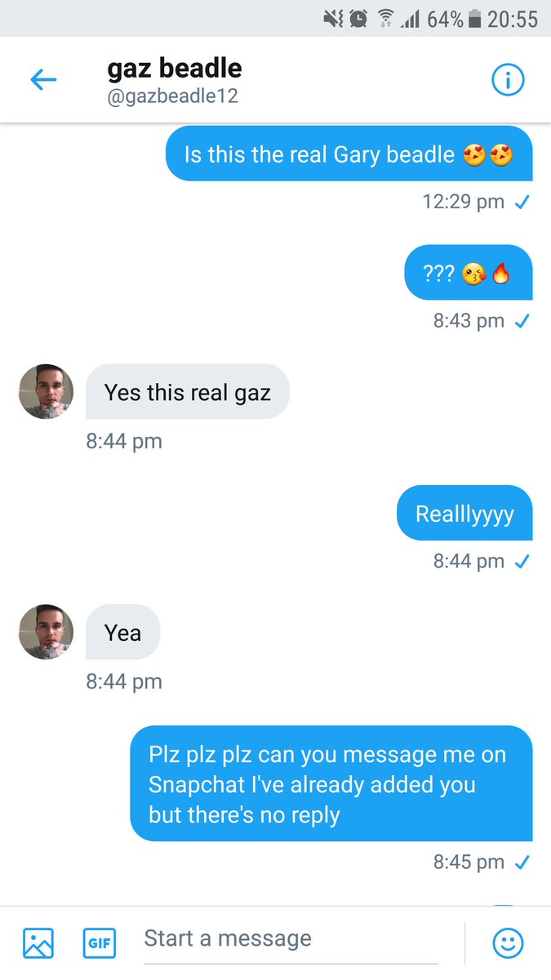This screenshot has width=551, height=980.
Task: Tap the muted sound status icon
Action: (334, 19)
